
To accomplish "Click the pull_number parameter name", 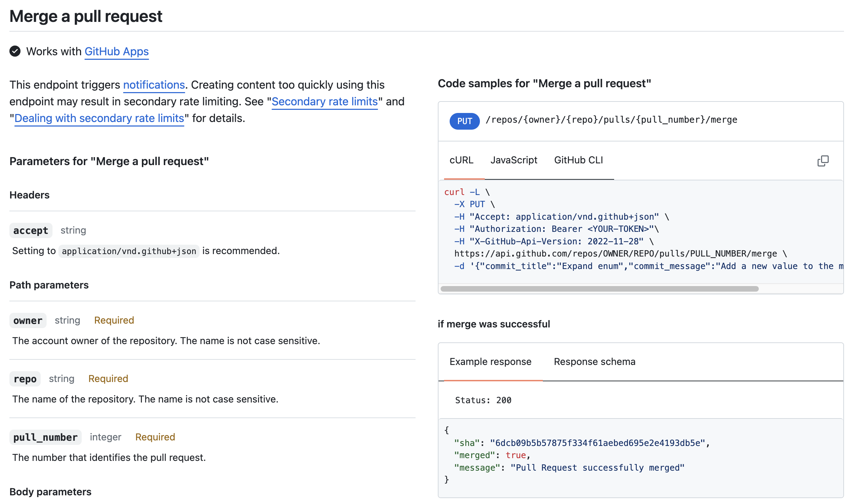I will [x=46, y=437].
